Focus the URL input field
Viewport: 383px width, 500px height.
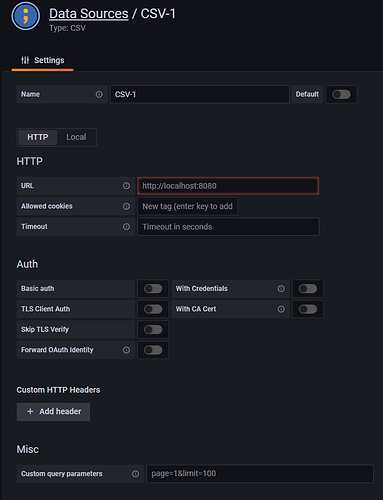(228, 186)
